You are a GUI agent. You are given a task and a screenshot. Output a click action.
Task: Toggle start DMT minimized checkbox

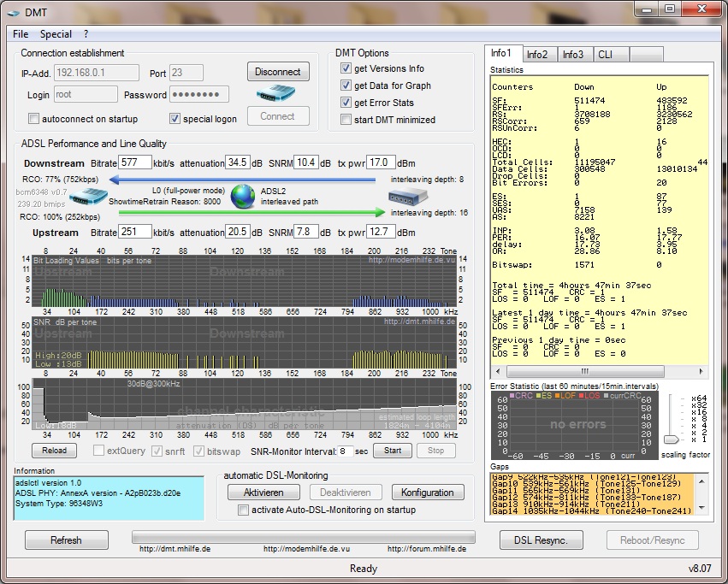346,120
